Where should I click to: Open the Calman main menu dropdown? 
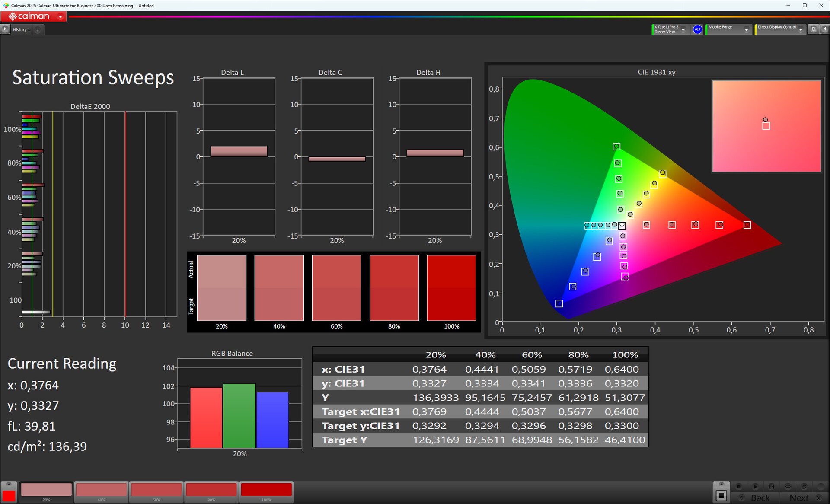click(61, 17)
